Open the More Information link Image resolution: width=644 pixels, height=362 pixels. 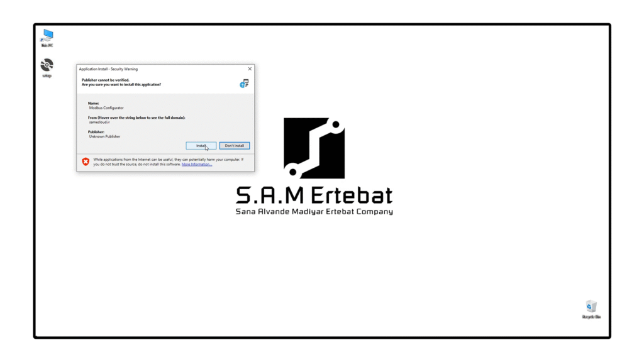[197, 165]
